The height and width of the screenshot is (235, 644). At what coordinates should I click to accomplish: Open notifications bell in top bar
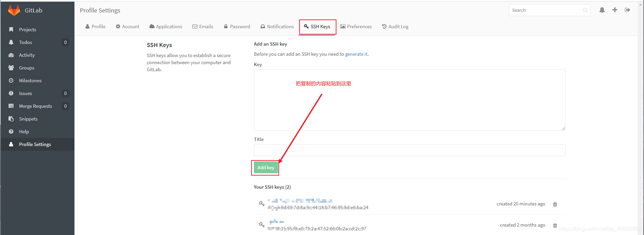(x=602, y=10)
